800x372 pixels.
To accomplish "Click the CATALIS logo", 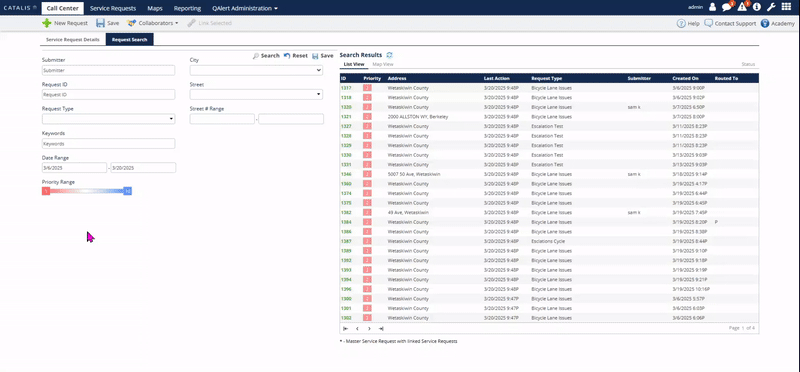I will tap(20, 8).
